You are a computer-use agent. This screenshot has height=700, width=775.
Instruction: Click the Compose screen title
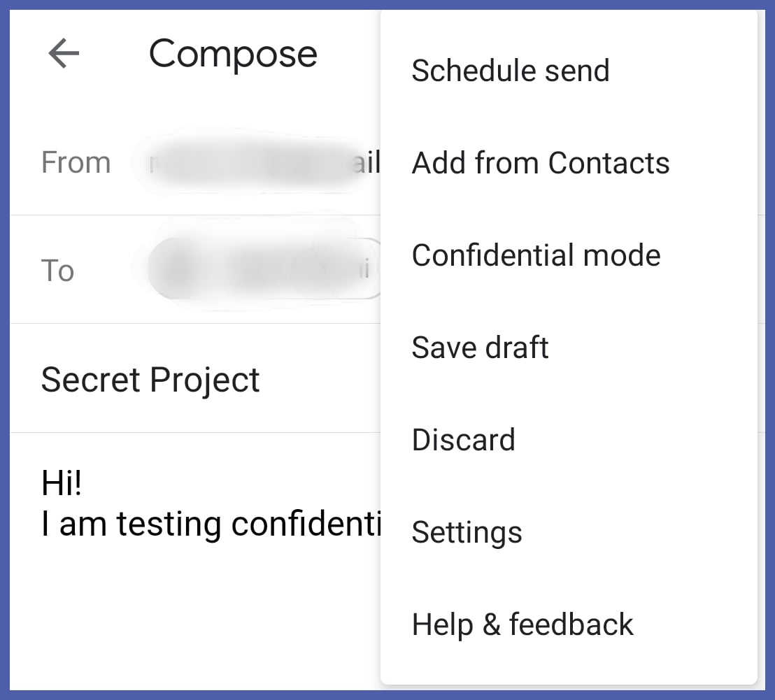tap(233, 54)
